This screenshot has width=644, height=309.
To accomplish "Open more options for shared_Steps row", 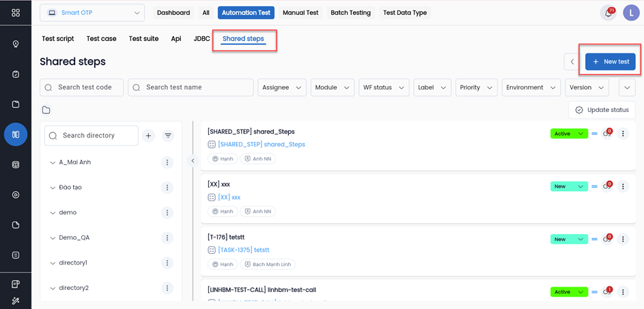I will tap(623, 134).
